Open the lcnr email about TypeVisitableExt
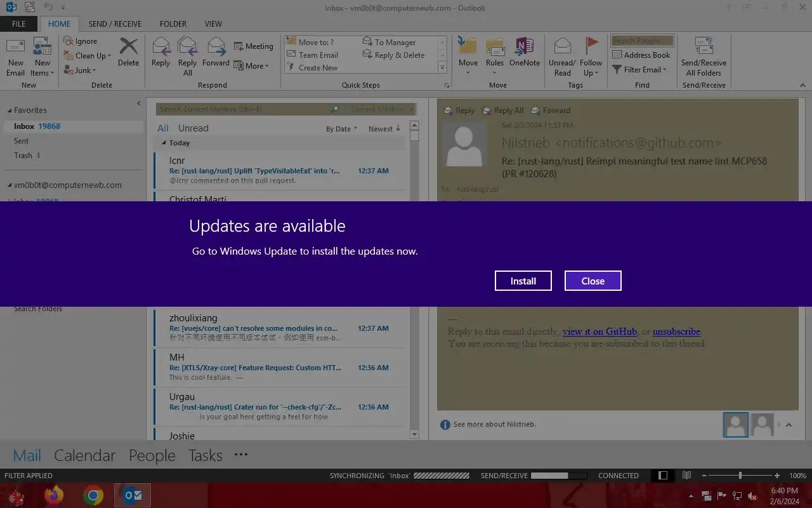 [279, 170]
